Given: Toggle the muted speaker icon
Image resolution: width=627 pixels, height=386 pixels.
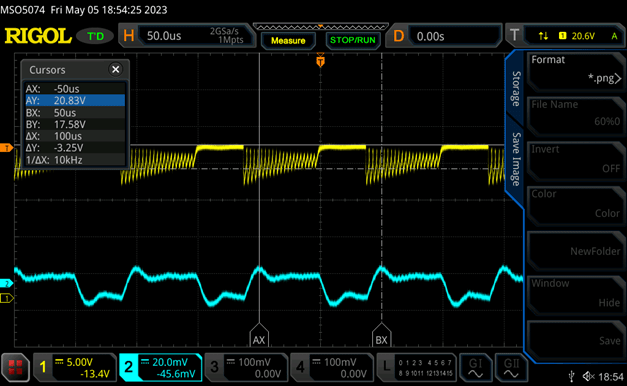Looking at the screenshot, I should pos(589,376).
